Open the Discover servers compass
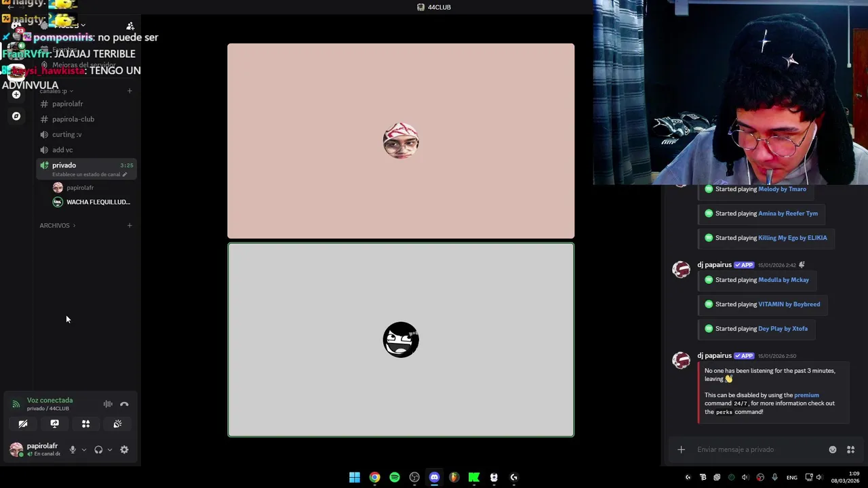The height and width of the screenshot is (488, 868). [16, 116]
